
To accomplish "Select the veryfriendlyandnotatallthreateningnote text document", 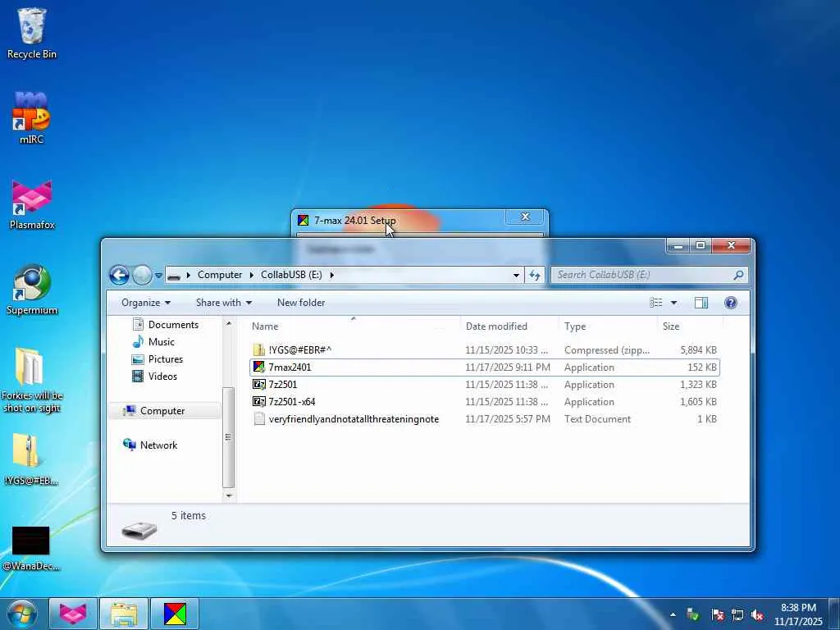I will [485, 419].
